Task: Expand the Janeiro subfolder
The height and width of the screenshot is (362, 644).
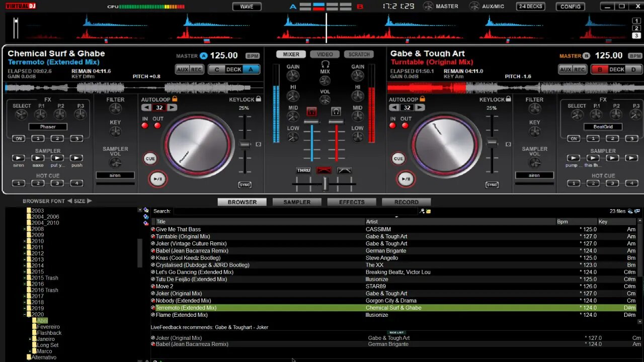Action: tap(30, 339)
